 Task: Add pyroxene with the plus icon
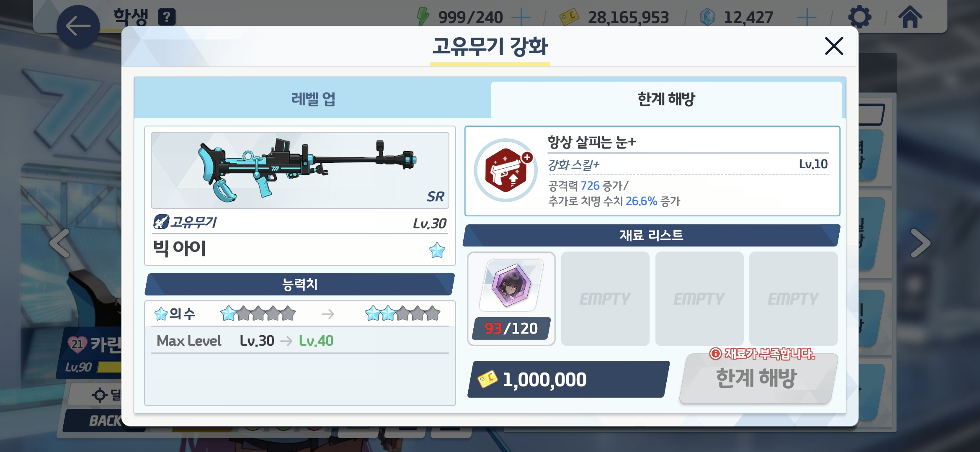[x=807, y=18]
